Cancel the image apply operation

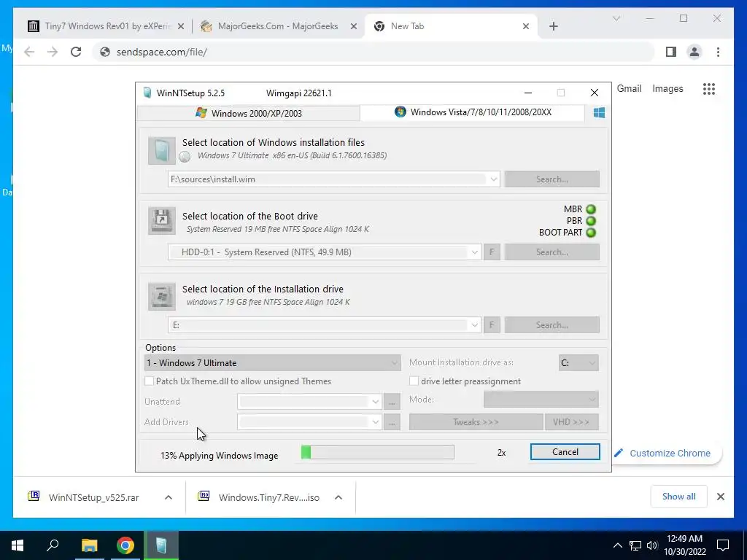pos(565,452)
